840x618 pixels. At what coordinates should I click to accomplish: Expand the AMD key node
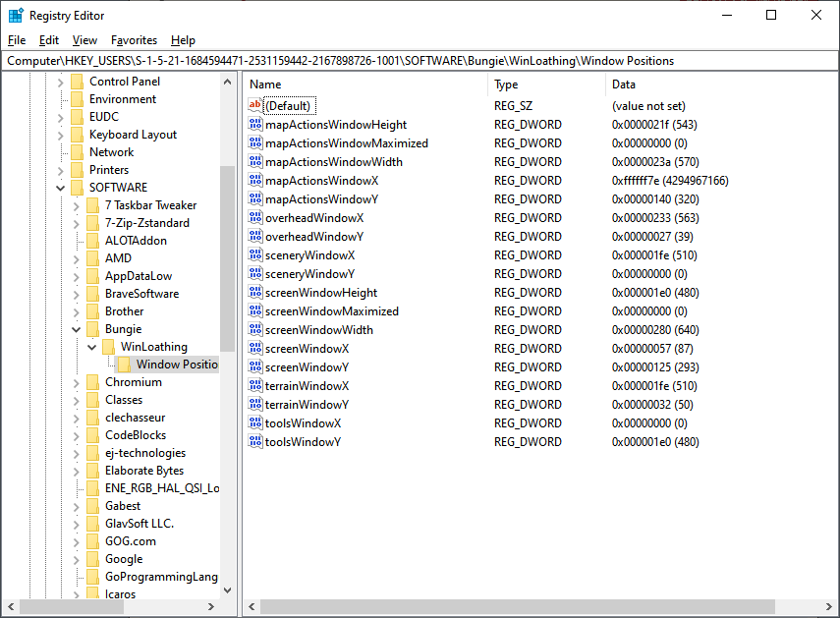[76, 258]
